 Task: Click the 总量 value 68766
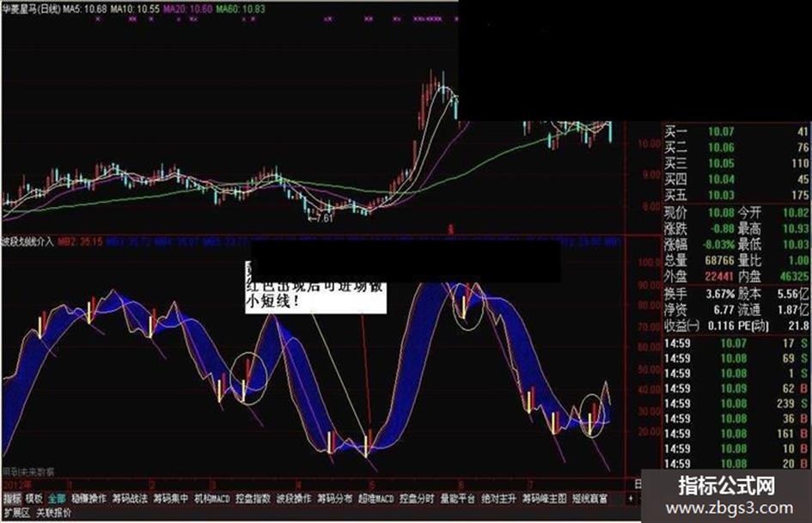click(x=719, y=260)
